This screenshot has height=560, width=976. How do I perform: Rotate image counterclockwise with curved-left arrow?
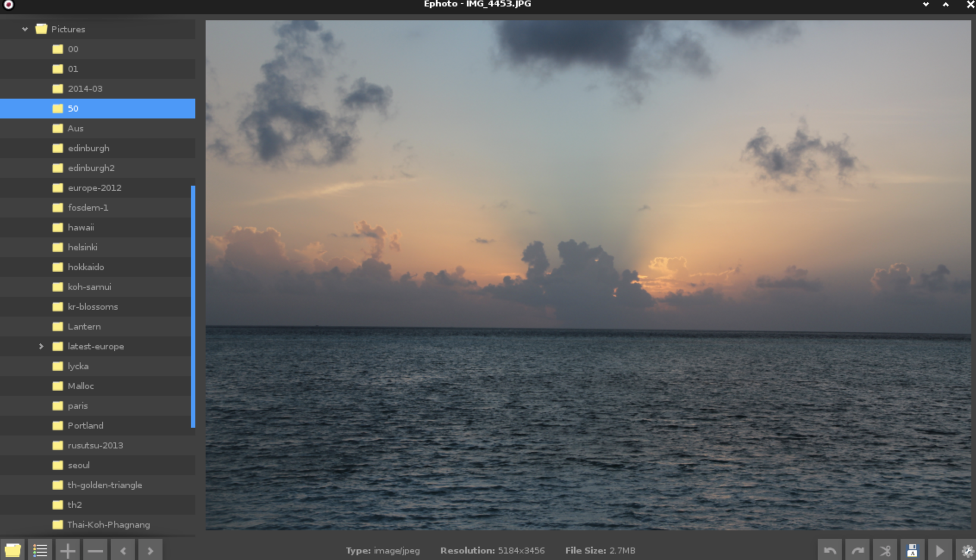point(830,550)
